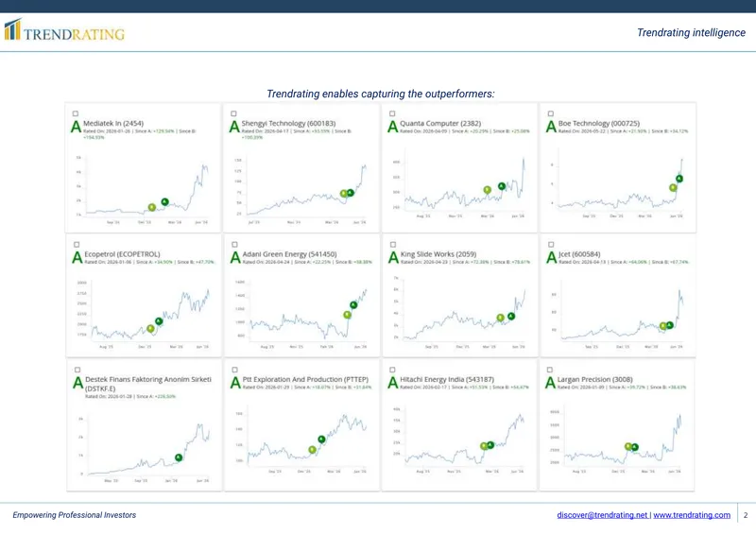
Task: Click the light green B marker on Quanta Computer chart
Action: [488, 190]
